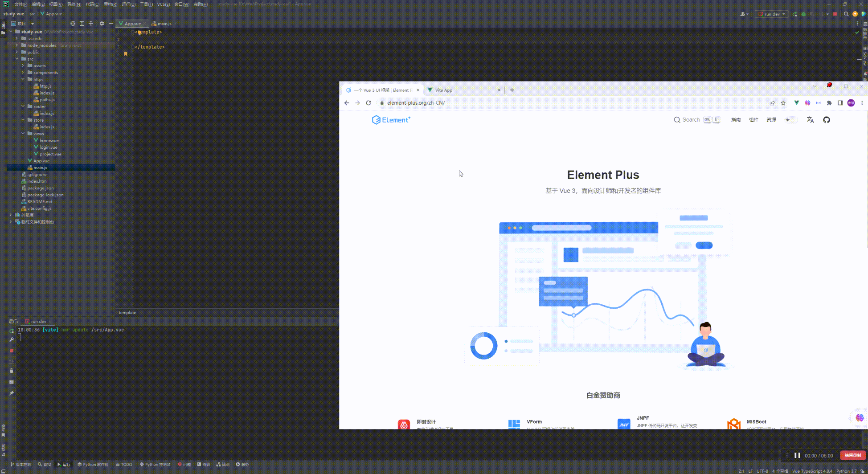
Task: Click 指南 in Element Plus navbar
Action: [x=736, y=120]
